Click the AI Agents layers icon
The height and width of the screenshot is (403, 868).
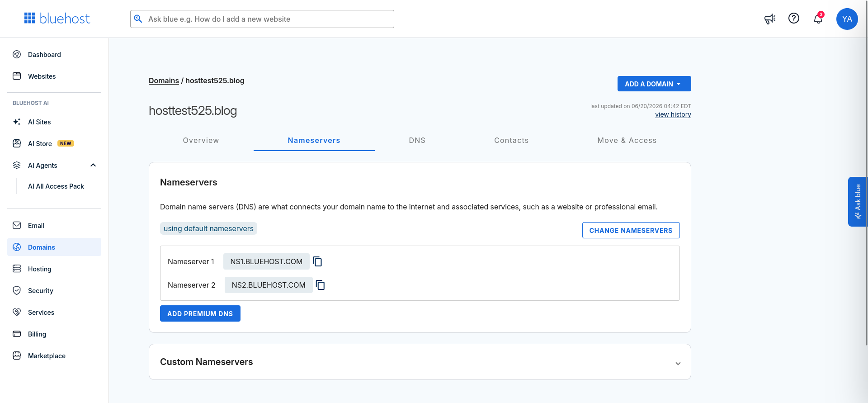17,165
